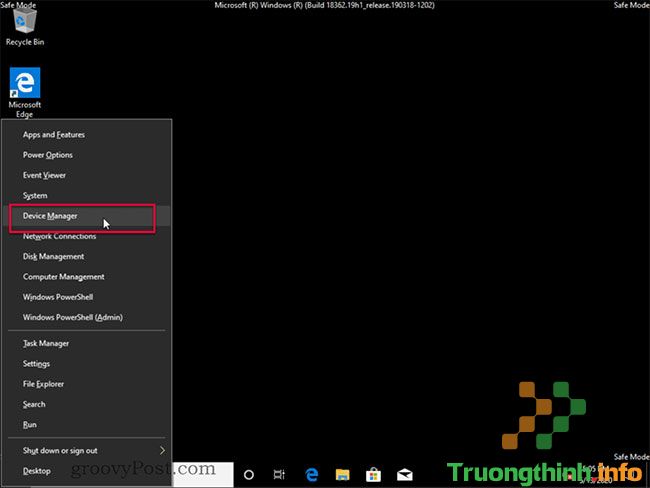Start Windows PowerShell from the menu

pos(87,297)
